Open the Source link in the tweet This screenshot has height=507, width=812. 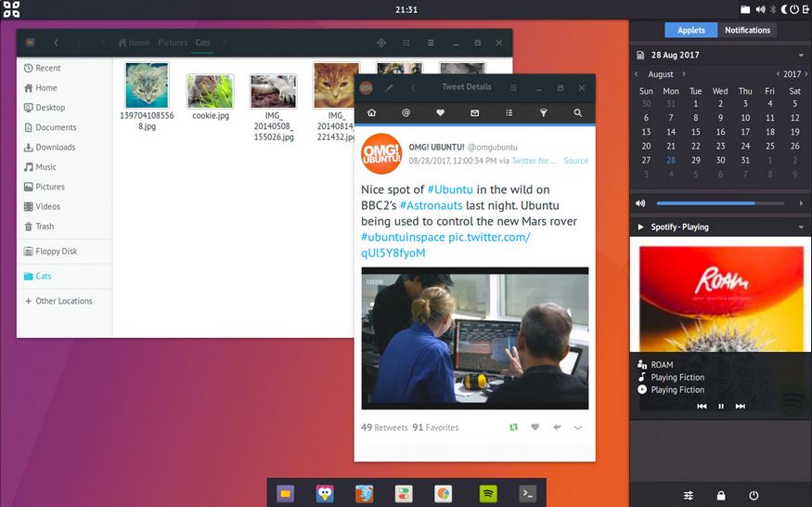[x=575, y=161]
